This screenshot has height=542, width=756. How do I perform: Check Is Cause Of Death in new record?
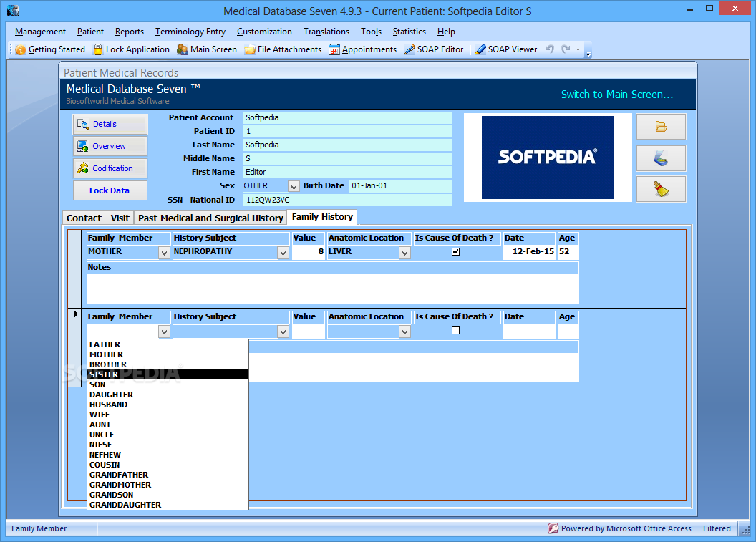455,331
